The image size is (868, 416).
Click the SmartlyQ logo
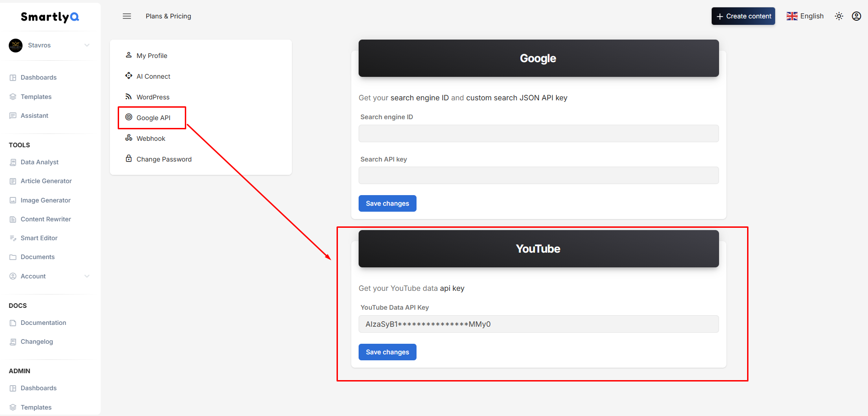click(50, 17)
